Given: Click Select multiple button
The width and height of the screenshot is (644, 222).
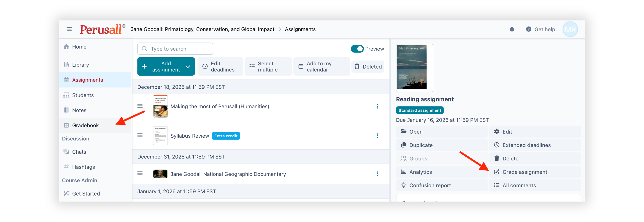Looking at the screenshot, I should (268, 66).
